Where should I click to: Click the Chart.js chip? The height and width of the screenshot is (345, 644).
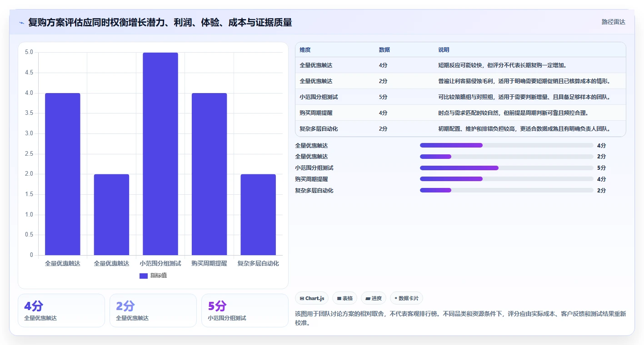[x=312, y=298]
